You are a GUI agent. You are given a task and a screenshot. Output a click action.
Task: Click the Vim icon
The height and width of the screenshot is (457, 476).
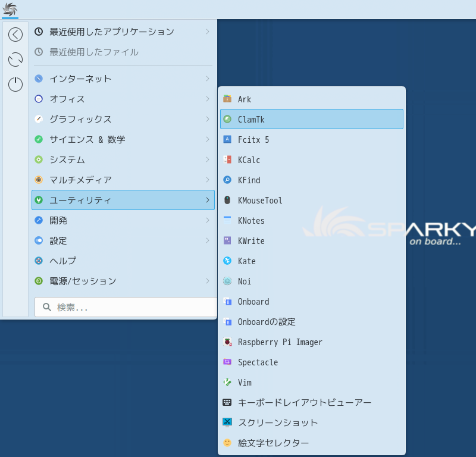coord(227,382)
